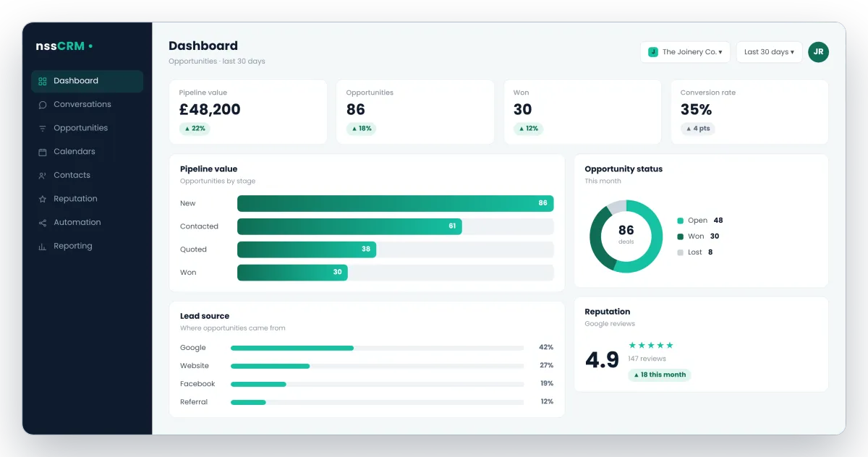868x457 pixels.
Task: Open the Reporting page
Action: (x=87, y=246)
